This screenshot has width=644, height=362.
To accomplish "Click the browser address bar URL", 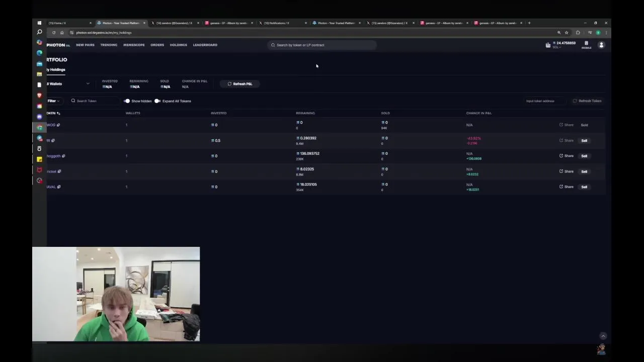I will pyautogui.click(x=104, y=33).
